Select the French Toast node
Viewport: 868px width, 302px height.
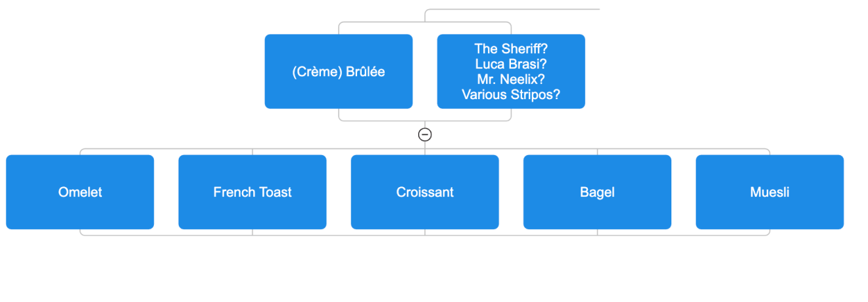tap(253, 192)
